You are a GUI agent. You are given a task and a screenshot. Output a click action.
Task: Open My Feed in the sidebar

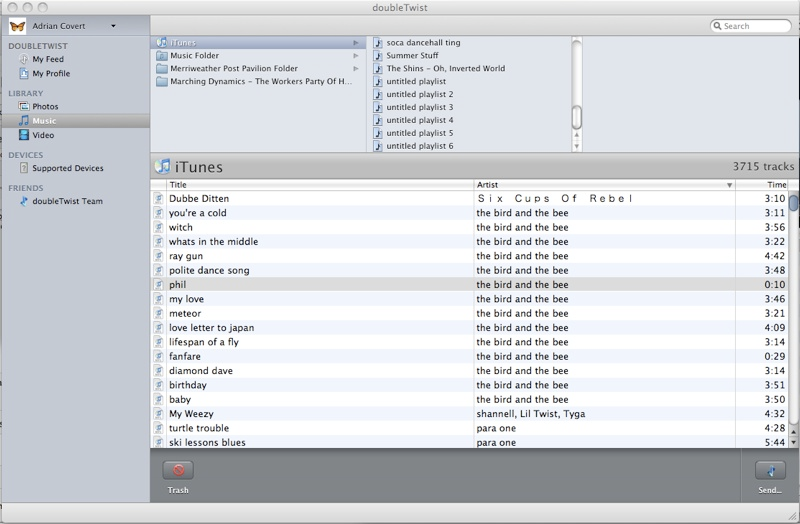[48, 59]
